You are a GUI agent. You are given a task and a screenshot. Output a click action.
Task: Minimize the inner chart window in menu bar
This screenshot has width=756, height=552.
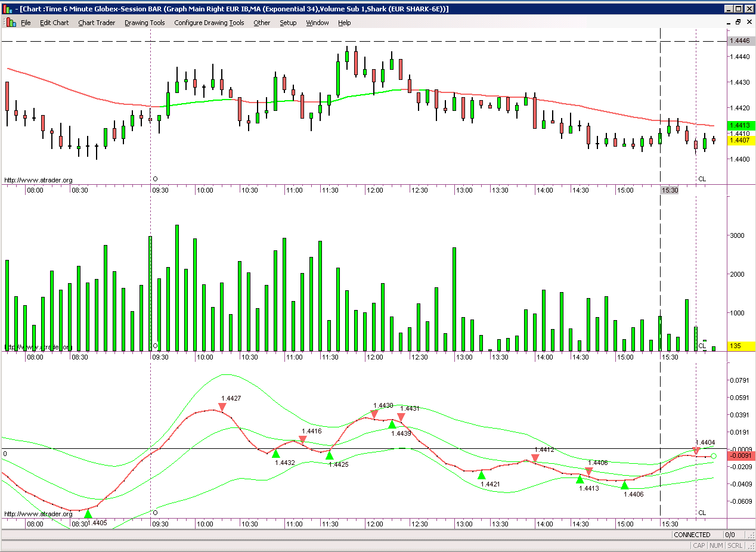[x=728, y=22]
